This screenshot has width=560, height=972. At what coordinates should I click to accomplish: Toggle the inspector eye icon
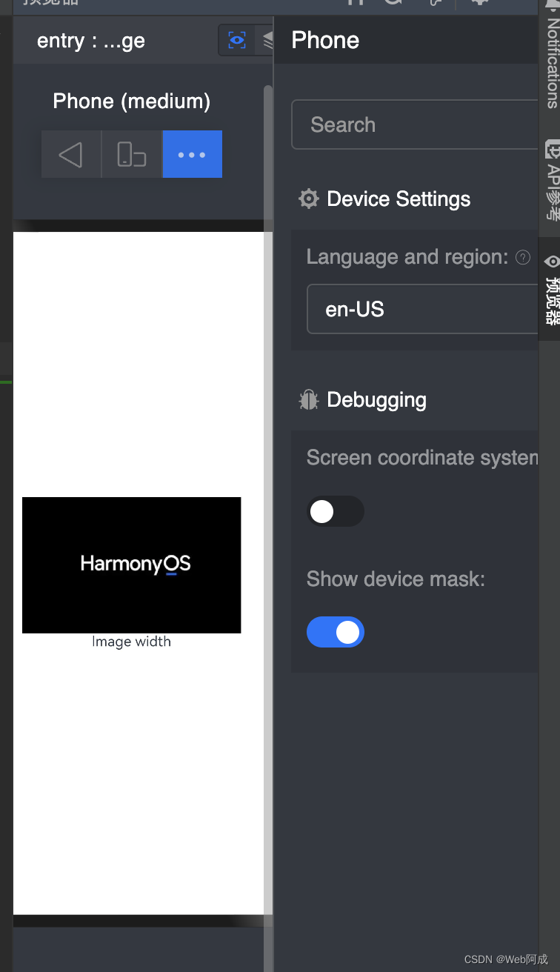237,40
